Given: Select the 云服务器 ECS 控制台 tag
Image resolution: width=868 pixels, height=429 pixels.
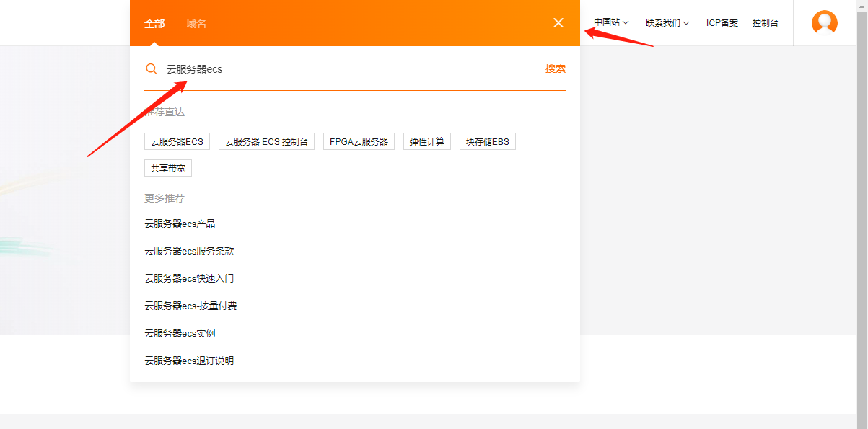Looking at the screenshot, I should pyautogui.click(x=266, y=141).
